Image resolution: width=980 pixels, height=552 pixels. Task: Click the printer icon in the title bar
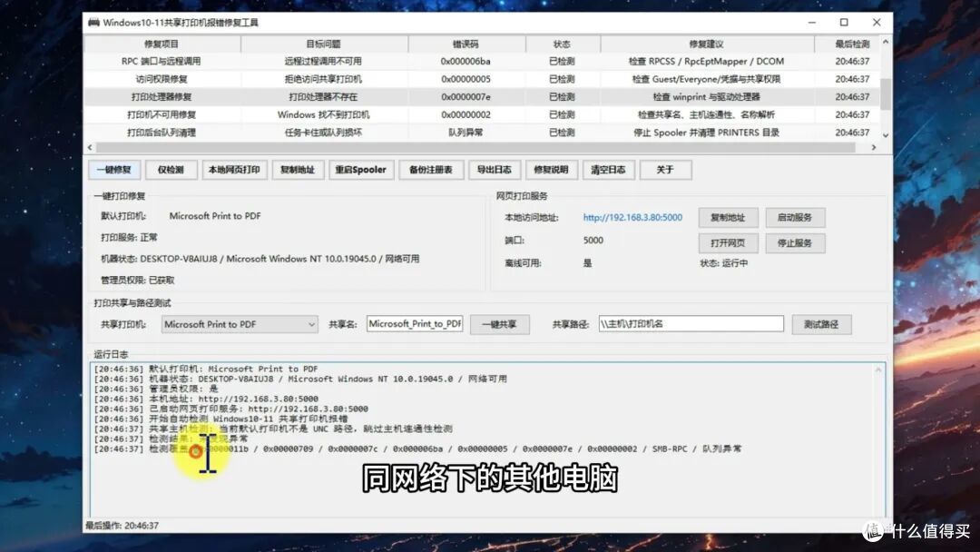(x=93, y=23)
